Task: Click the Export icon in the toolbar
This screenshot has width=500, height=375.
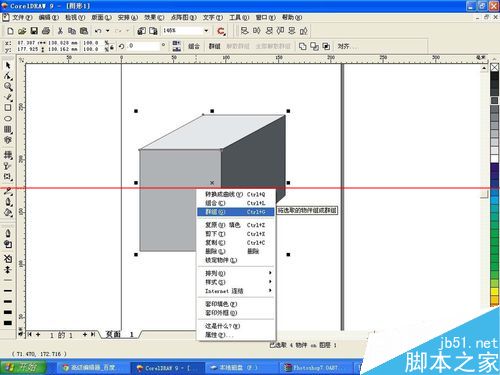Action: click(x=153, y=31)
